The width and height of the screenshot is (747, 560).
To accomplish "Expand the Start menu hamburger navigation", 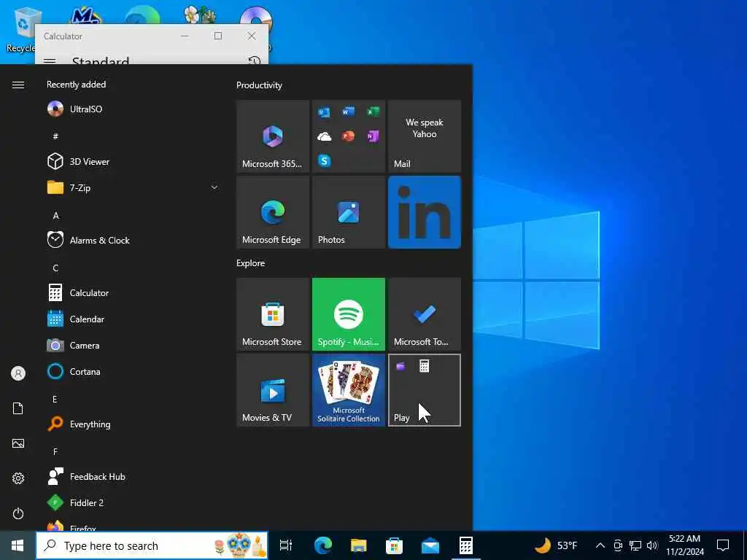I will pyautogui.click(x=18, y=85).
